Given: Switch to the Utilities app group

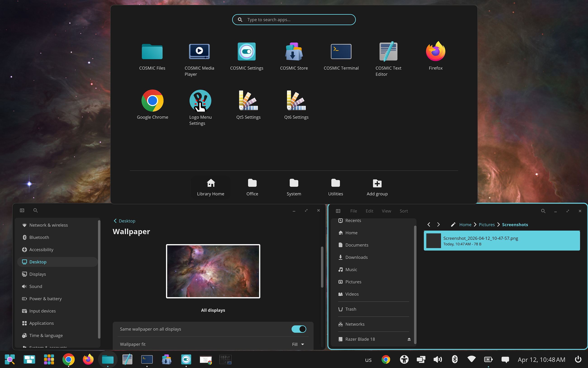Looking at the screenshot, I should 336,187.
